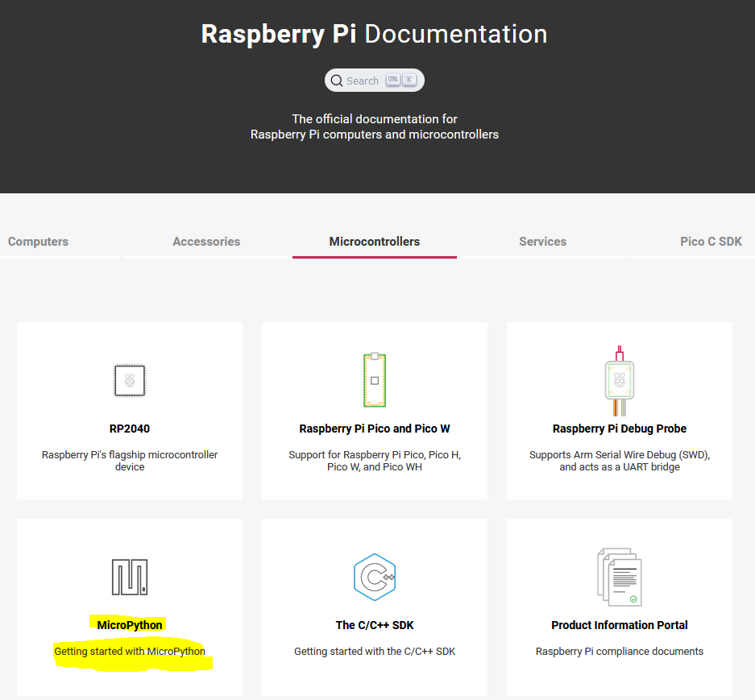The image size is (755, 700).
Task: Open The C/C++ SDK title link
Action: tap(375, 625)
